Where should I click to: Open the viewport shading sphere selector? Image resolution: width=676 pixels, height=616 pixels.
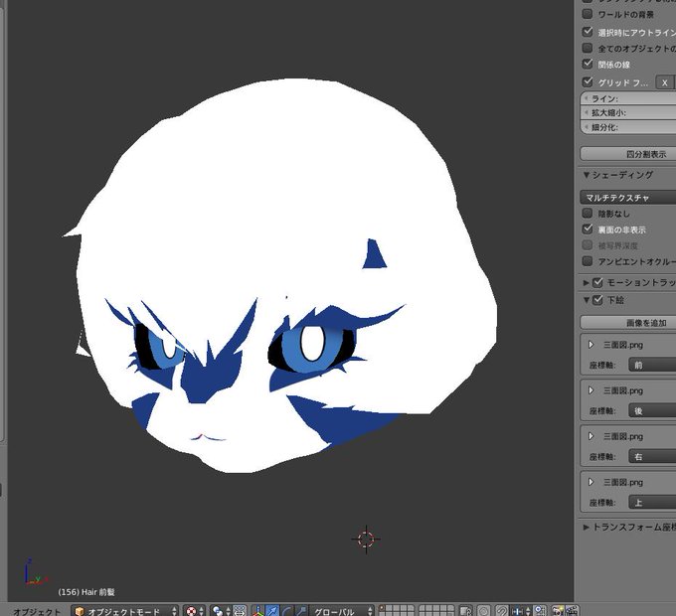[x=195, y=611]
